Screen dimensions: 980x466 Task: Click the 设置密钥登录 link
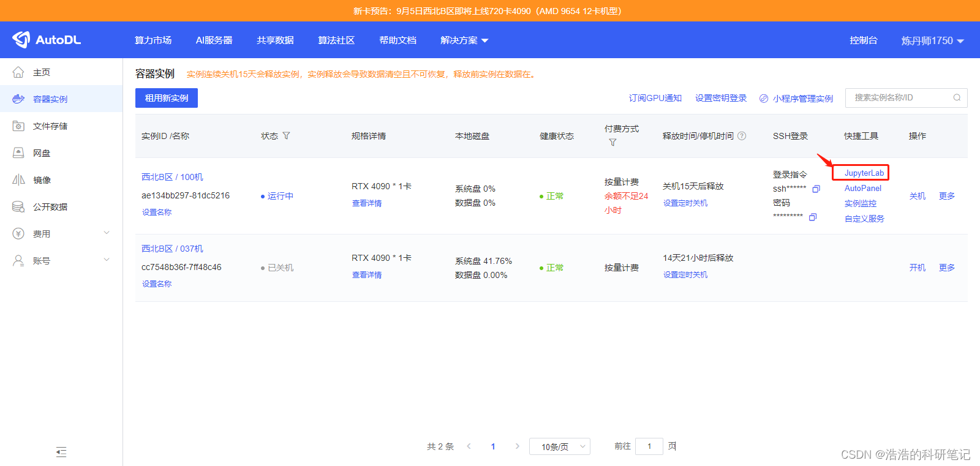[721, 98]
